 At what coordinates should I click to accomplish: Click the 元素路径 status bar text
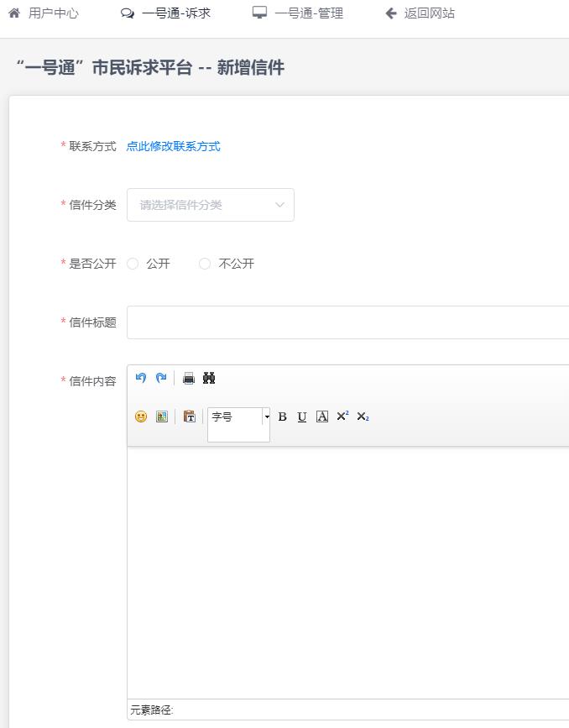tap(151, 710)
